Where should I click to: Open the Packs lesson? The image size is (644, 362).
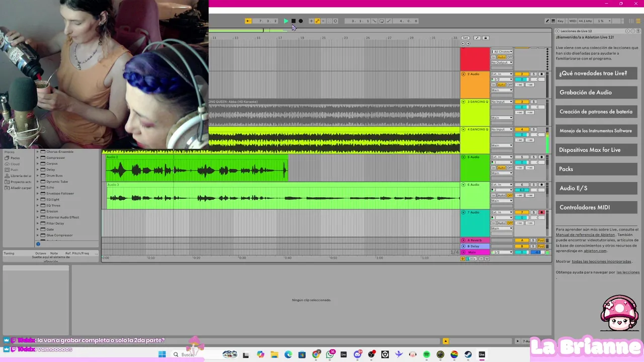597,169
